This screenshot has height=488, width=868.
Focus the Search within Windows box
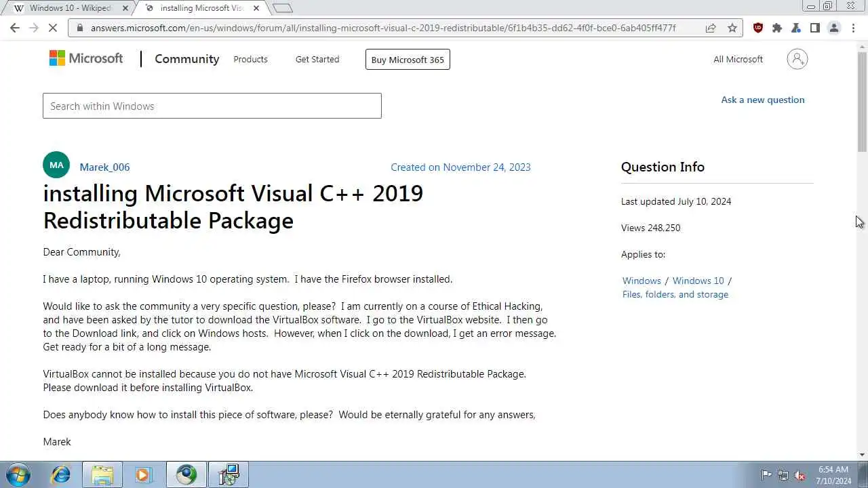(x=212, y=106)
